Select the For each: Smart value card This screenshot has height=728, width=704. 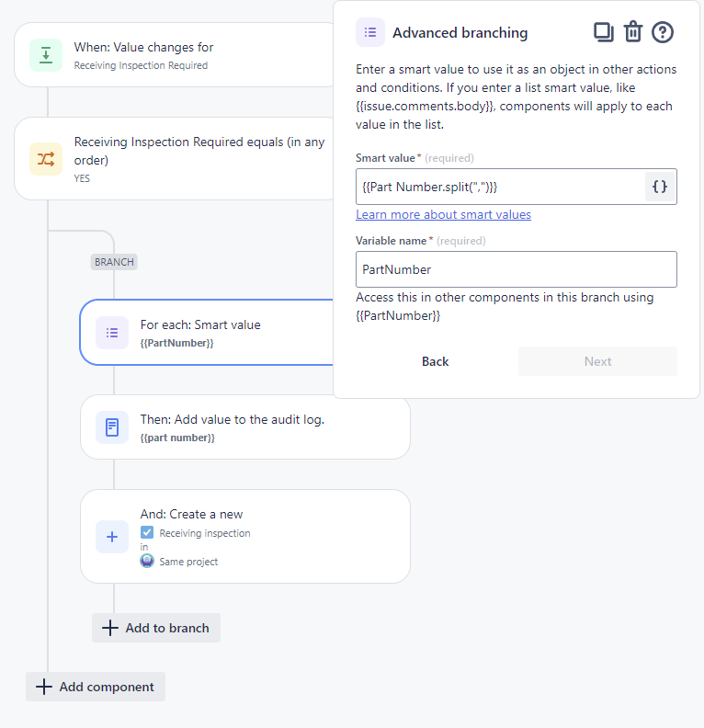tap(207, 333)
